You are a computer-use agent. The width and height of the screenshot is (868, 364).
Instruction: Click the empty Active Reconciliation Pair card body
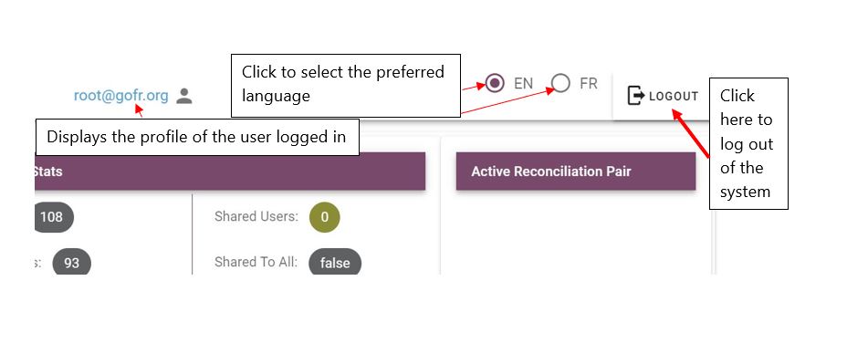(576, 233)
